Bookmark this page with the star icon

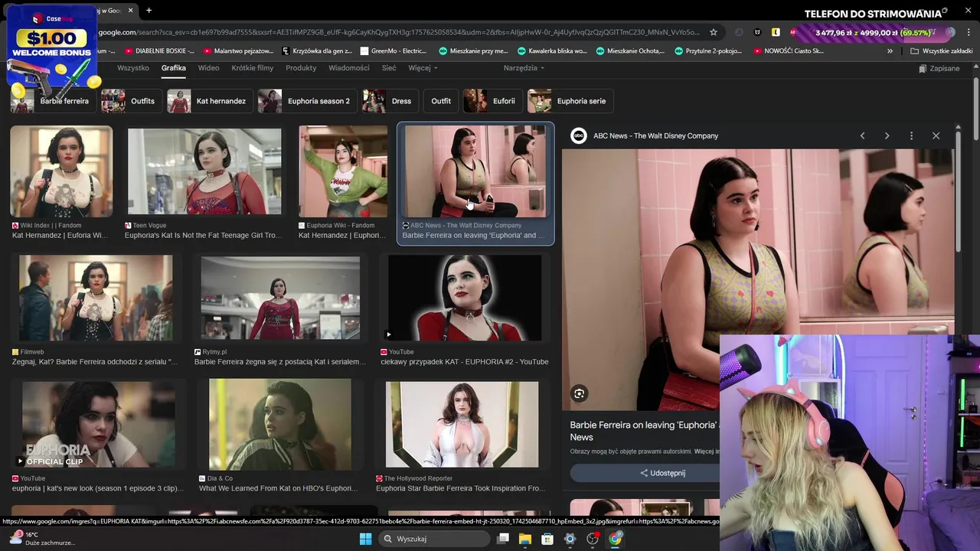pos(714,32)
